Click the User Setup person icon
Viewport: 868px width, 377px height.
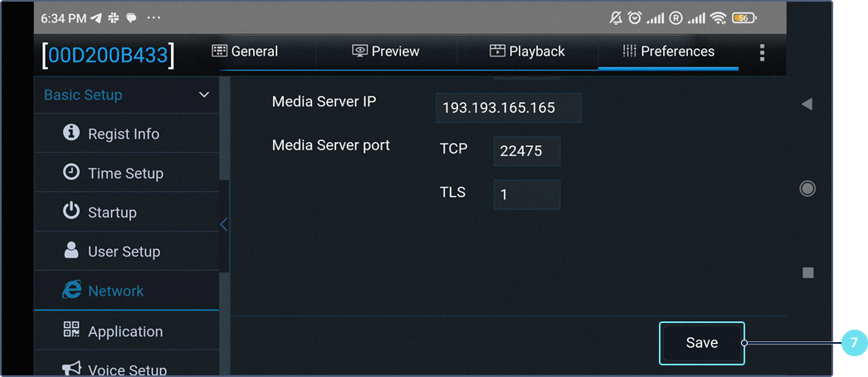(71, 251)
